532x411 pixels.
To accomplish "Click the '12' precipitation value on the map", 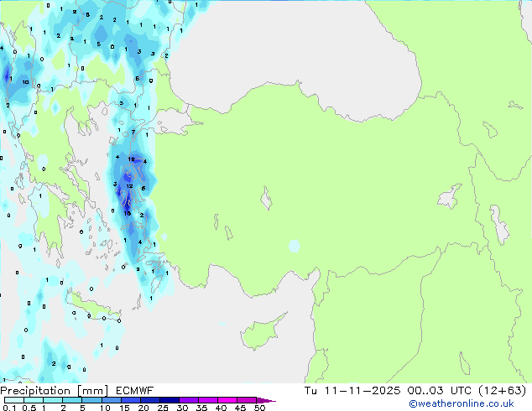I will click(129, 186).
